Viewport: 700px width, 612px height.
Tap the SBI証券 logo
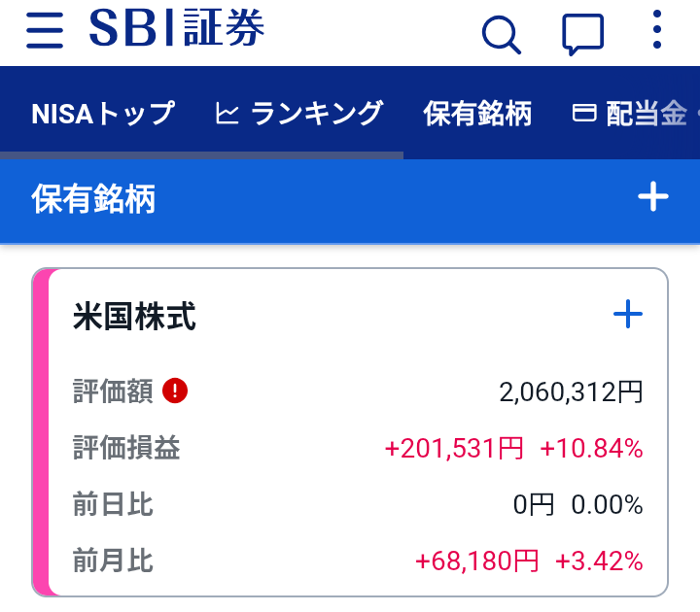pyautogui.click(x=177, y=28)
